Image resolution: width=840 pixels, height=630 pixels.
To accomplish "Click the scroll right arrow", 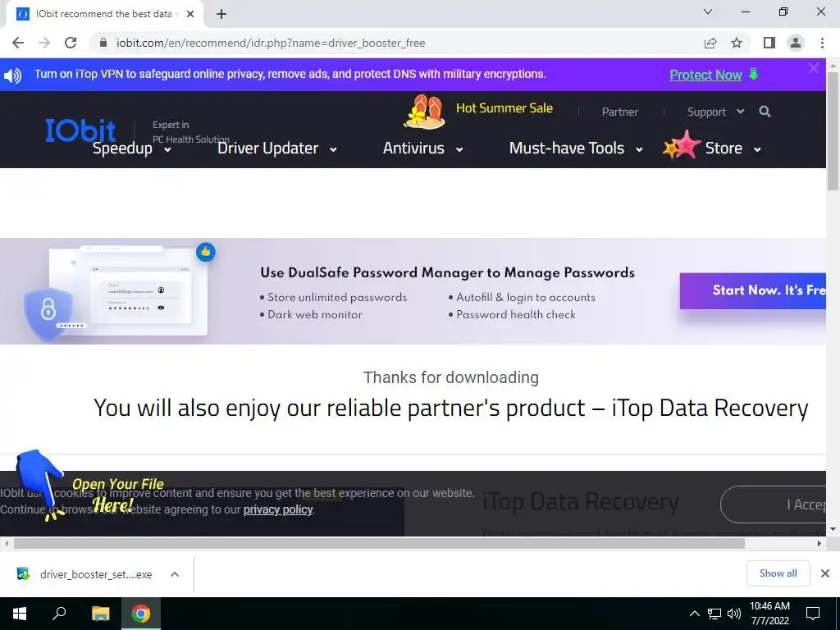I will pyautogui.click(x=819, y=543).
